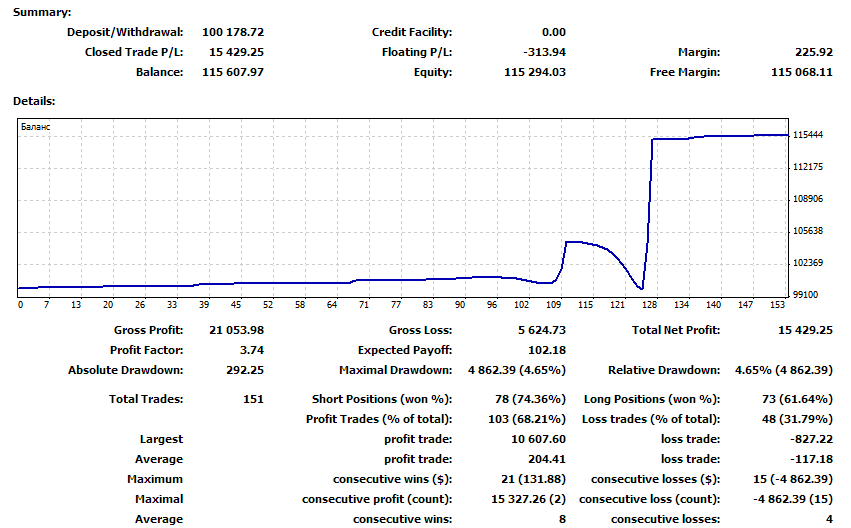Select the Profit Trades value 103 (68.21%)
The height and width of the screenshot is (528, 851).
[526, 419]
